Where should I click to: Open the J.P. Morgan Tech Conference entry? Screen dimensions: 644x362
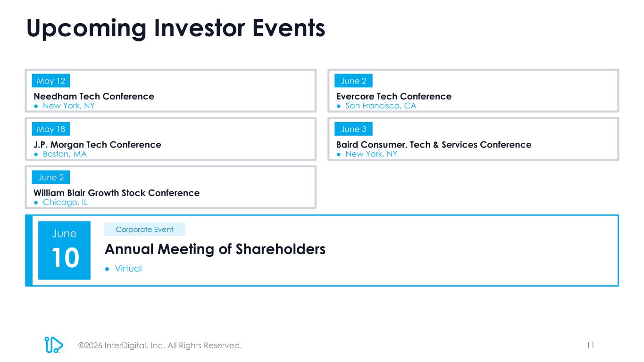[97, 145]
